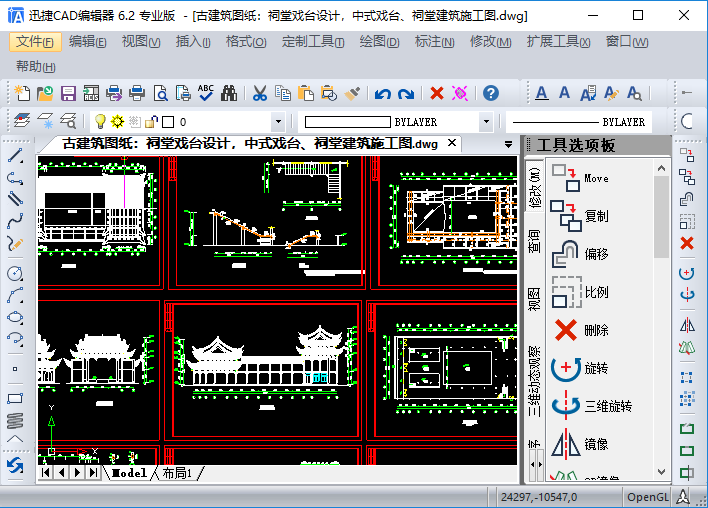Click the Match Properties paintbrush icon
Image resolution: width=708 pixels, height=508 pixels.
pos(352,93)
